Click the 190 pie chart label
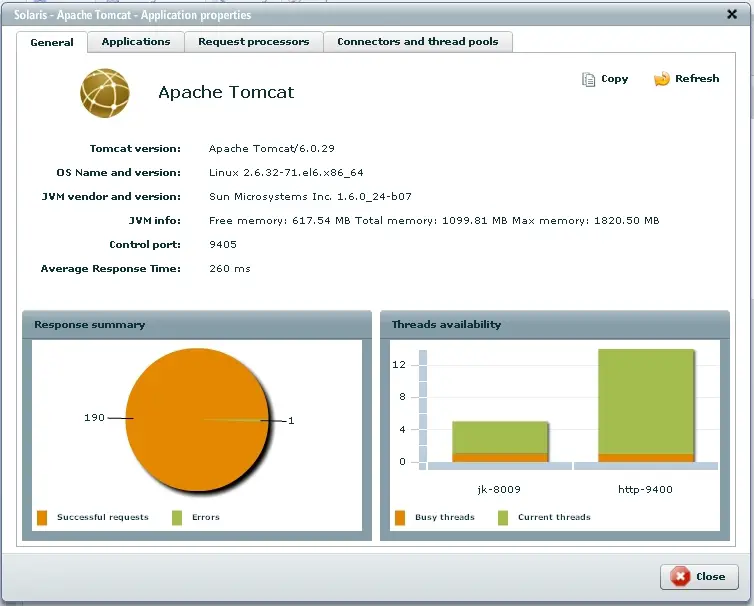The image size is (754, 606). (94, 417)
